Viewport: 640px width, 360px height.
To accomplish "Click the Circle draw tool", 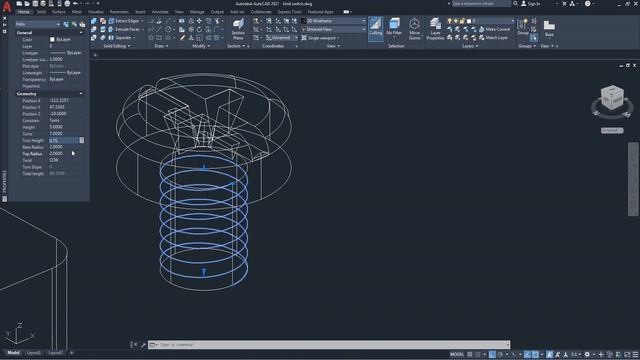I will [168, 29].
